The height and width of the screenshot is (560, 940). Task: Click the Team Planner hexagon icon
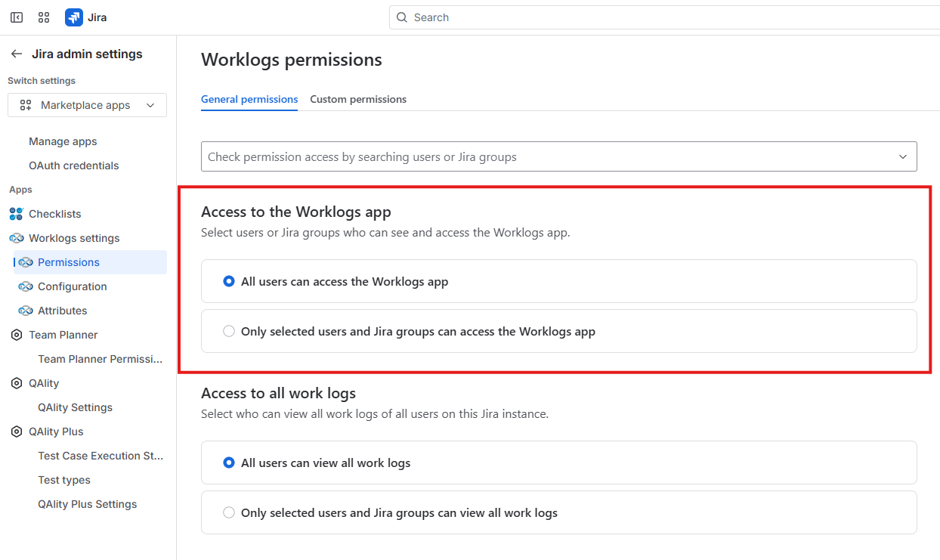(x=17, y=335)
